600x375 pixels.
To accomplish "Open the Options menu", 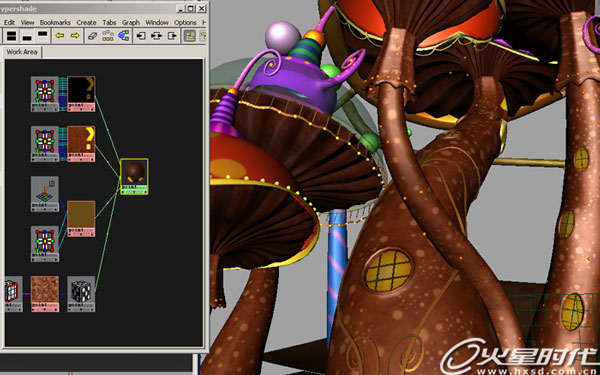I will [185, 23].
